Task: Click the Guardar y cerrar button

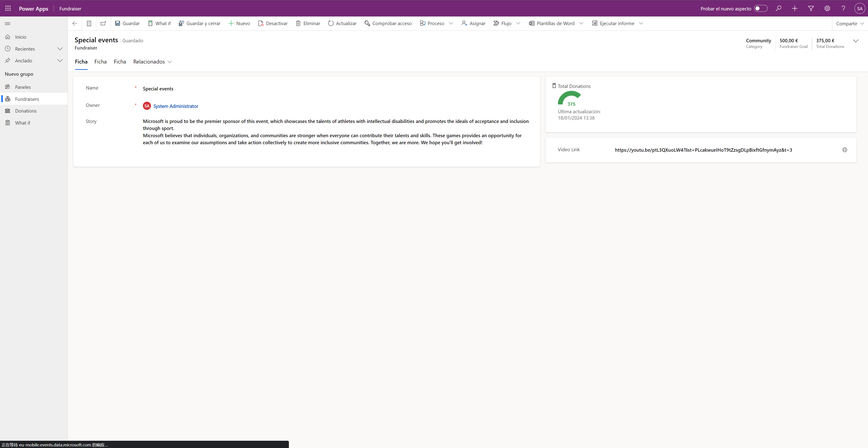Action: coord(199,23)
